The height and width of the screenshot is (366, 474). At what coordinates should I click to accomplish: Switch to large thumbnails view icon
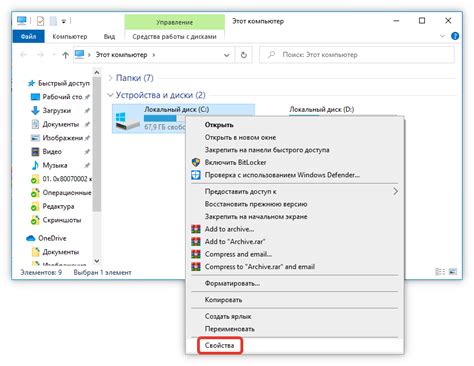click(453, 272)
